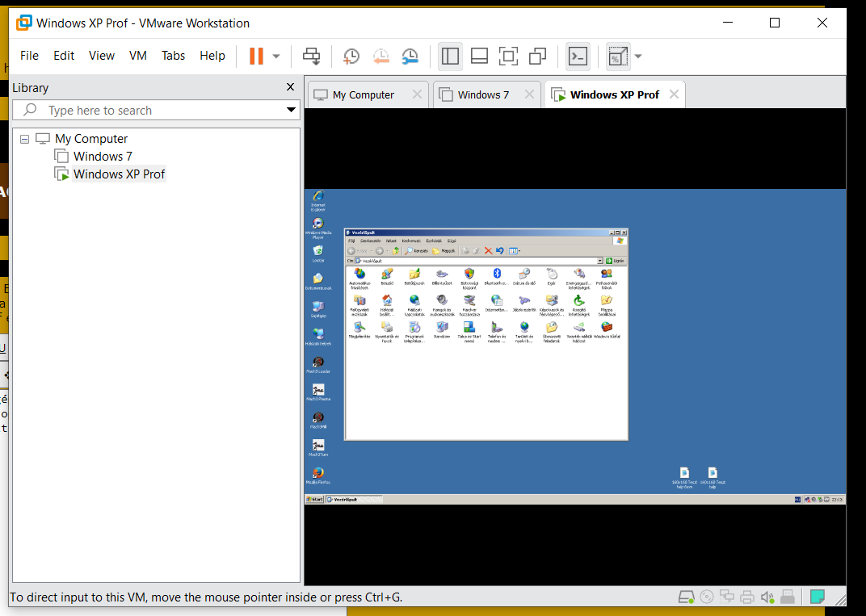866x616 pixels.
Task: Open the View menu
Action: (x=102, y=56)
